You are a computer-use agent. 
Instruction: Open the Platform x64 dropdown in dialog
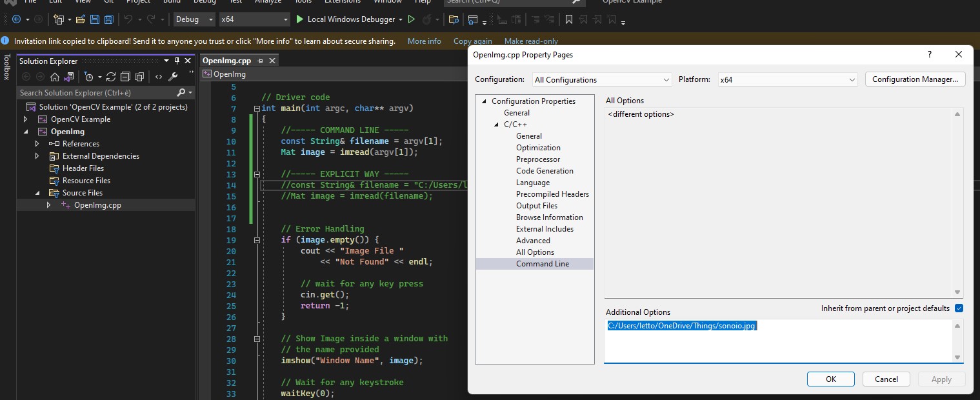coord(787,80)
